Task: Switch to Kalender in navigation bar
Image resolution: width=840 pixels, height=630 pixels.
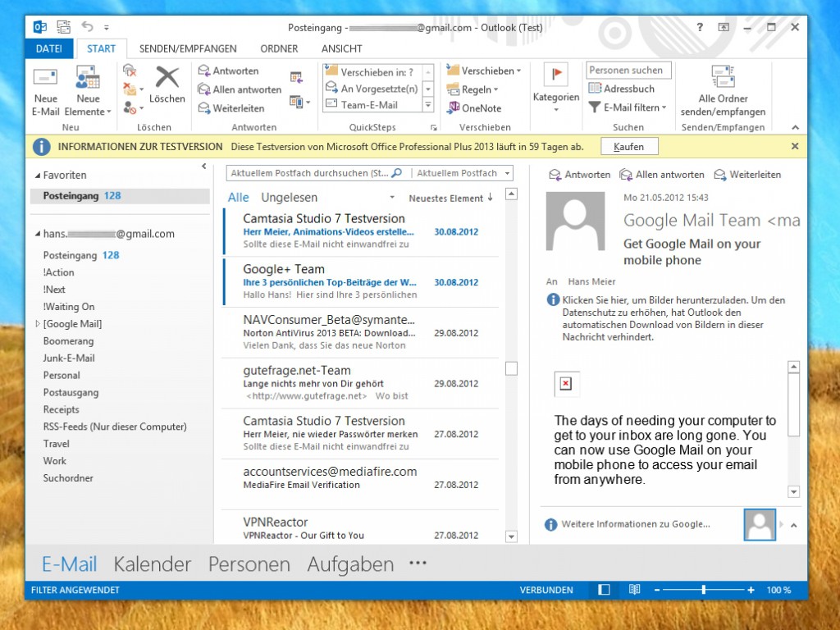Action: [x=152, y=564]
